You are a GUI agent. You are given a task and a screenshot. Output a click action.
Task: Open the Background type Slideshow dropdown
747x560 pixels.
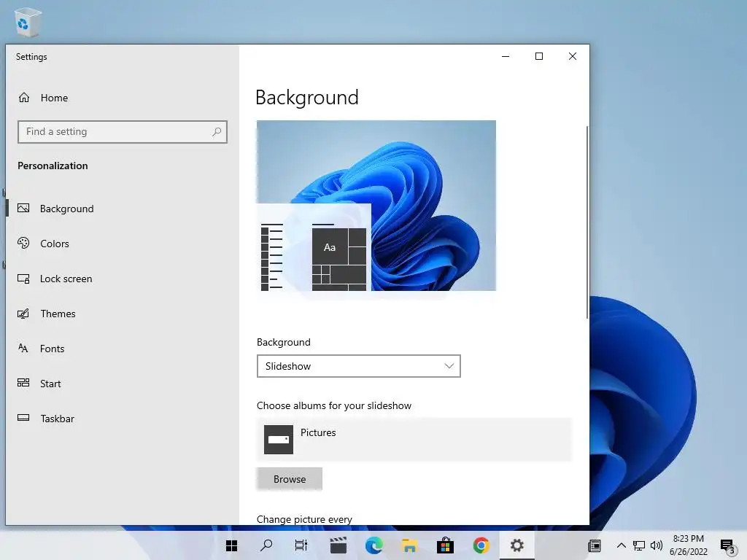pos(359,366)
